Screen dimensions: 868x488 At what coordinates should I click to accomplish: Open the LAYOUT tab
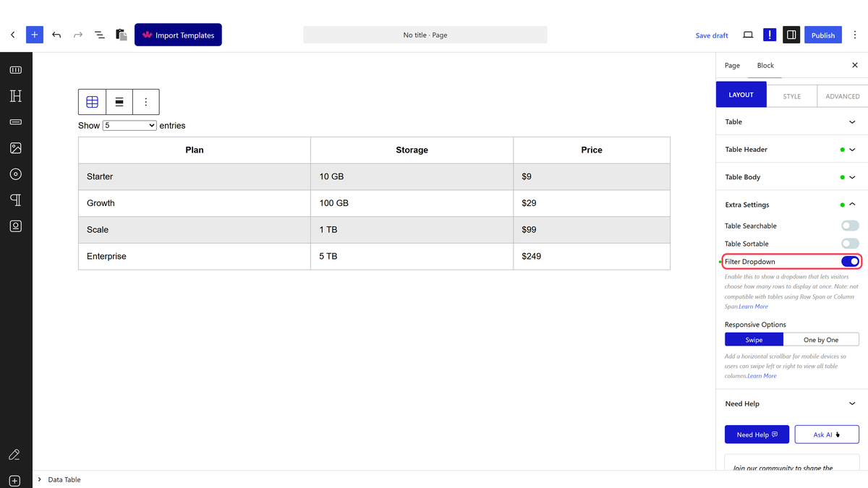coord(741,95)
